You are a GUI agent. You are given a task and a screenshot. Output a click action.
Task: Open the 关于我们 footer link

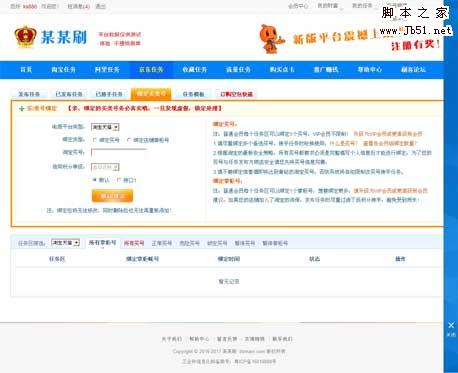(172, 339)
